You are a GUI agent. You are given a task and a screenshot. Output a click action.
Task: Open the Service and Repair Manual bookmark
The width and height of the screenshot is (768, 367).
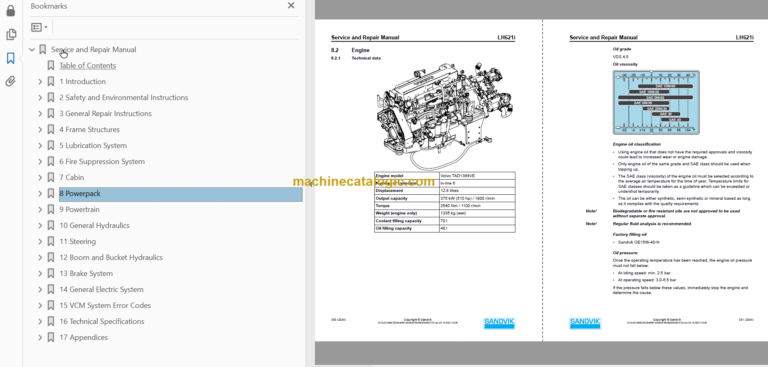pos(94,49)
